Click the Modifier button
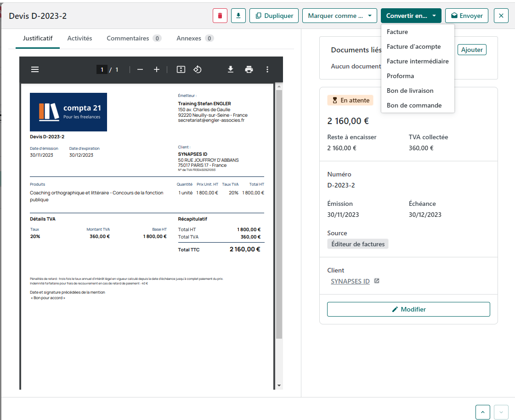The width and height of the screenshot is (515, 420). click(x=408, y=309)
